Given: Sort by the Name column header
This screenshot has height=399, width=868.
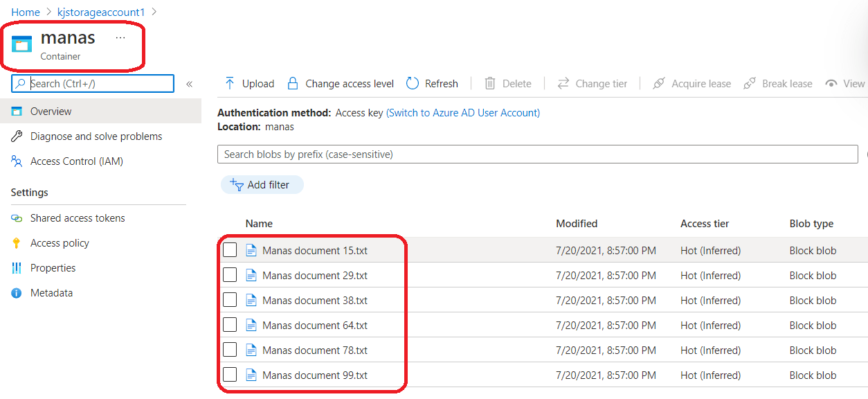Looking at the screenshot, I should tap(259, 223).
